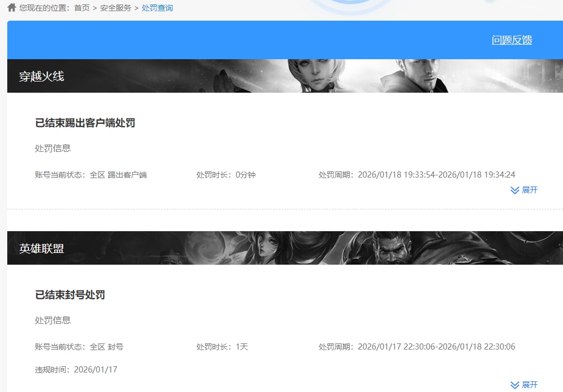Click the chevron icon beside the 英雄联盟 展开
Image resolution: width=563 pixels, height=392 pixels.
[x=515, y=385]
